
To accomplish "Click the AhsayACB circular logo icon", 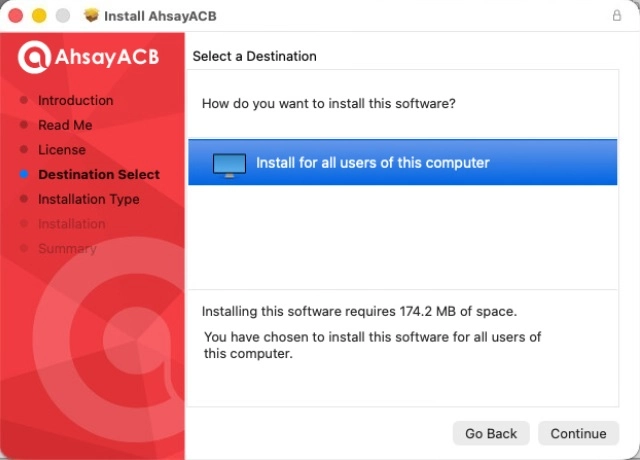I will 33,57.
